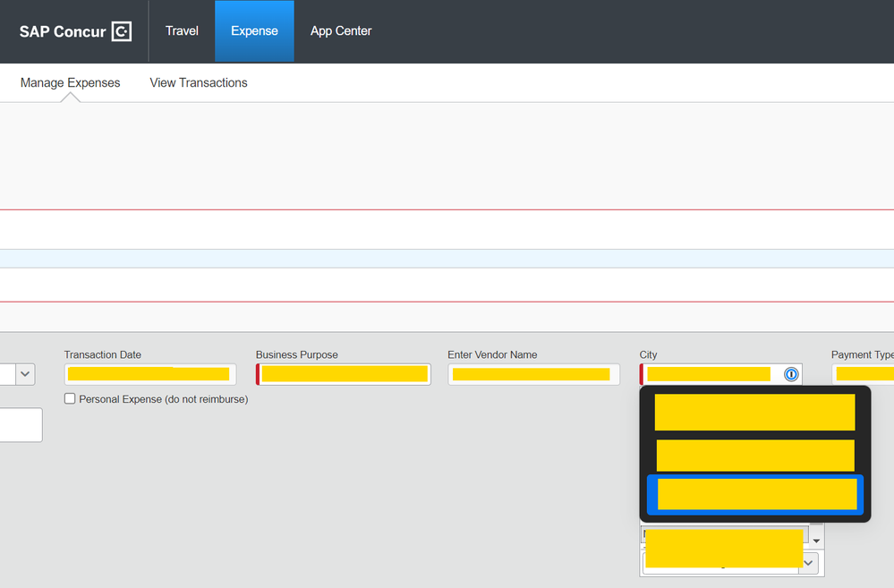Click the 1Password icon in City field

pos(791,374)
